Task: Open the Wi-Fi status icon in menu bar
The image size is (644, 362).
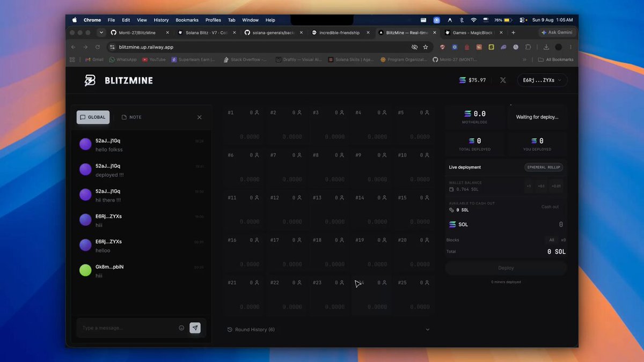Action: click(x=473, y=20)
